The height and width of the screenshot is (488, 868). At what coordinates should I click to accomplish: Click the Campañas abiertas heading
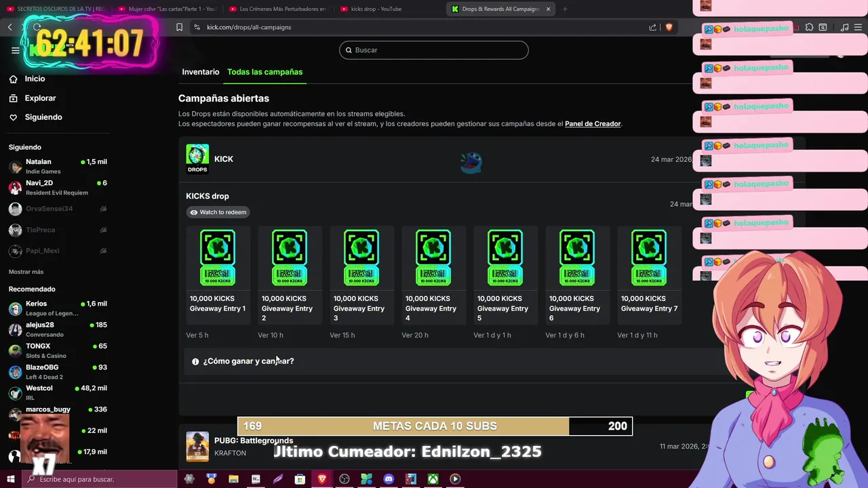[x=224, y=98]
